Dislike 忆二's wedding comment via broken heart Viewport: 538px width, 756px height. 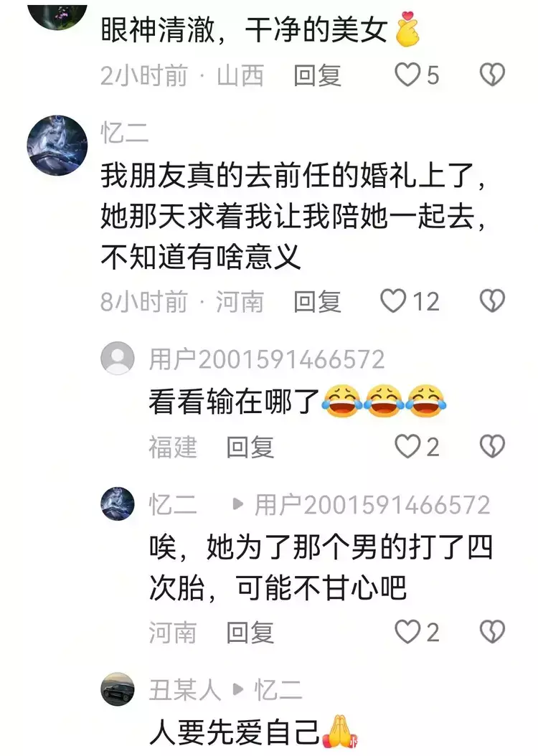tap(492, 301)
